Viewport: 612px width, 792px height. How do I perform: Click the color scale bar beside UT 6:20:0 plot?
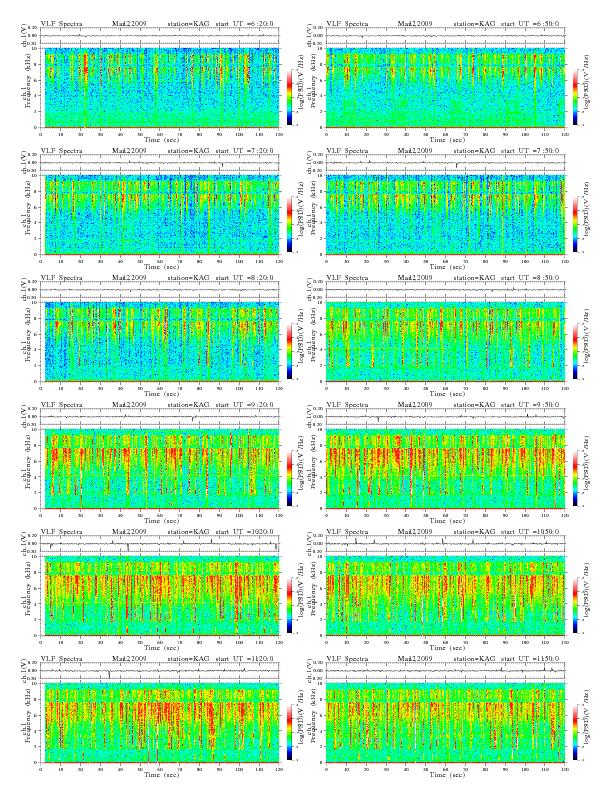coord(289,97)
